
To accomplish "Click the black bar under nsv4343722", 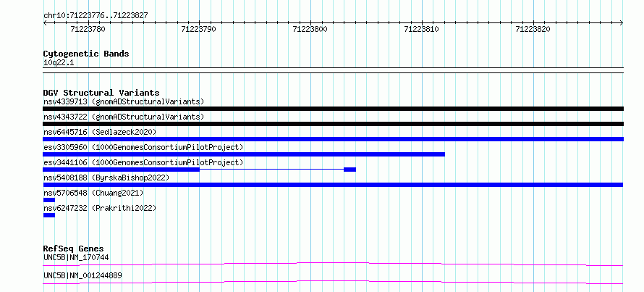I will coord(333,124).
